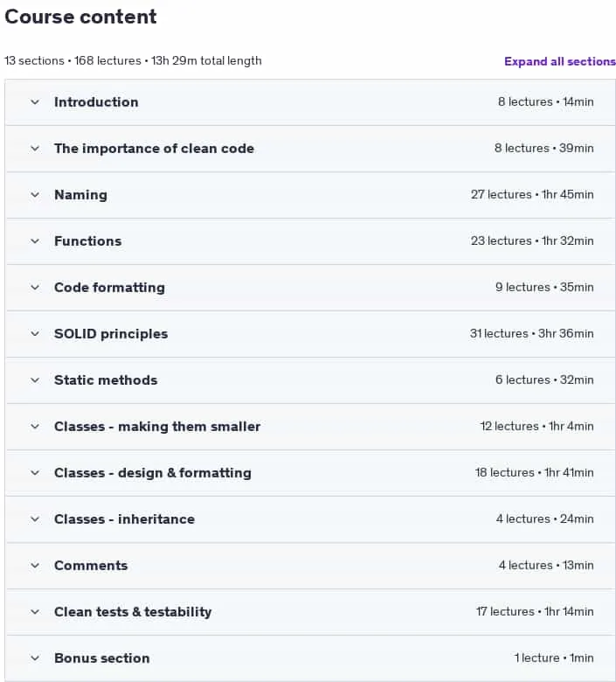This screenshot has height=682, width=616.
Task: Expand chevron for Classes - making them smaller
Action: (35, 427)
